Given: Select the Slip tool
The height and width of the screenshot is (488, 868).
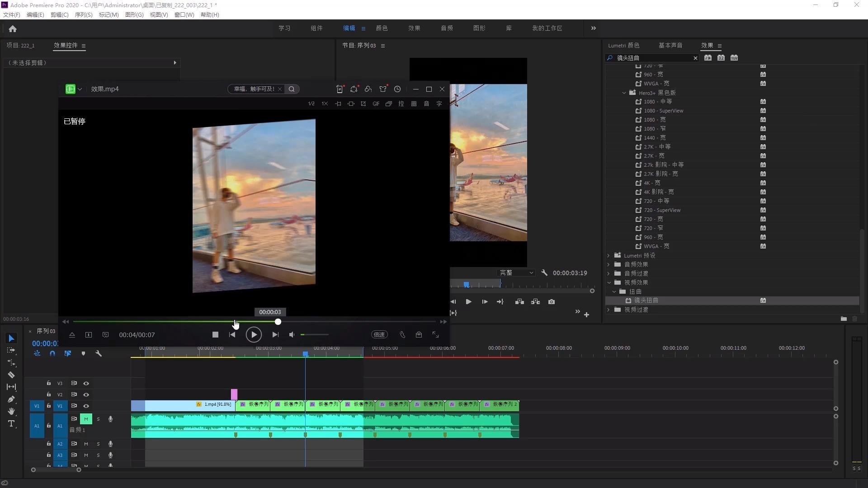Looking at the screenshot, I should pos(11,387).
